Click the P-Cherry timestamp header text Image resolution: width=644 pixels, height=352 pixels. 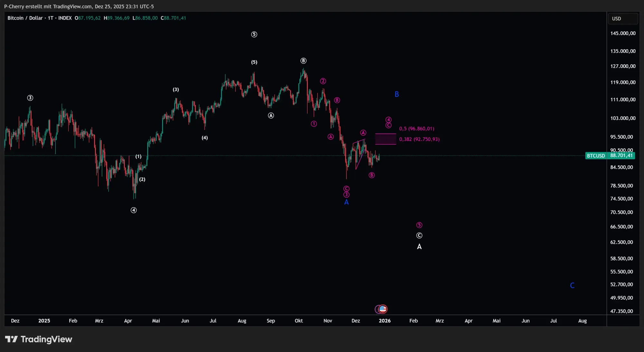click(78, 6)
